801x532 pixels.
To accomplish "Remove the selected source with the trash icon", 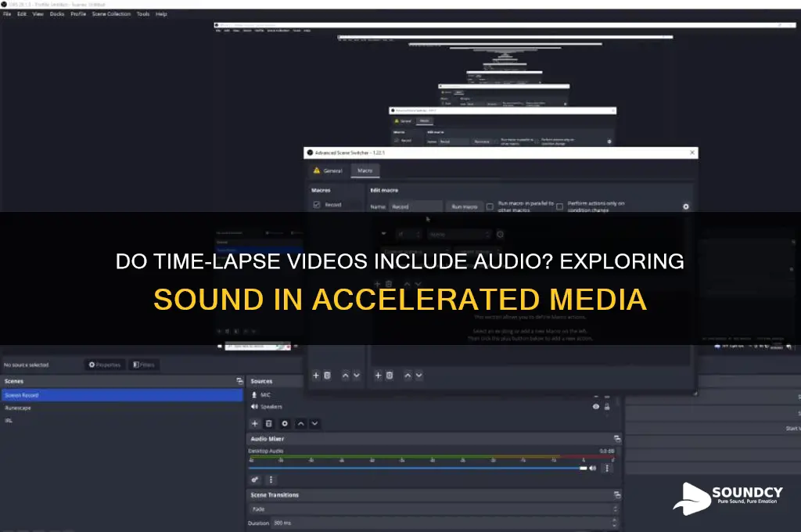I will pyautogui.click(x=269, y=424).
